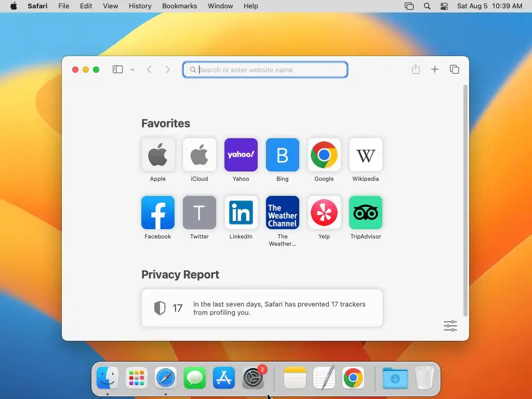Open the History menu
532x399 pixels.
[140, 6]
